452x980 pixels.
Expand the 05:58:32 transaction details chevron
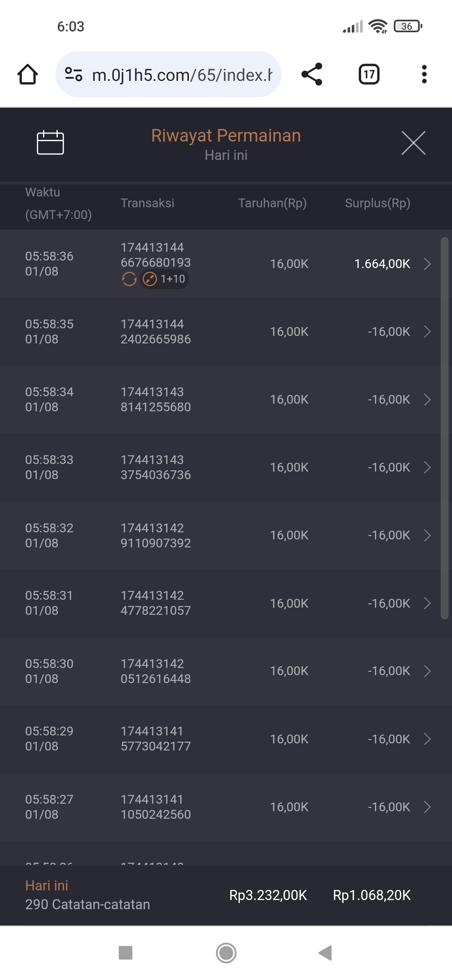(x=427, y=535)
